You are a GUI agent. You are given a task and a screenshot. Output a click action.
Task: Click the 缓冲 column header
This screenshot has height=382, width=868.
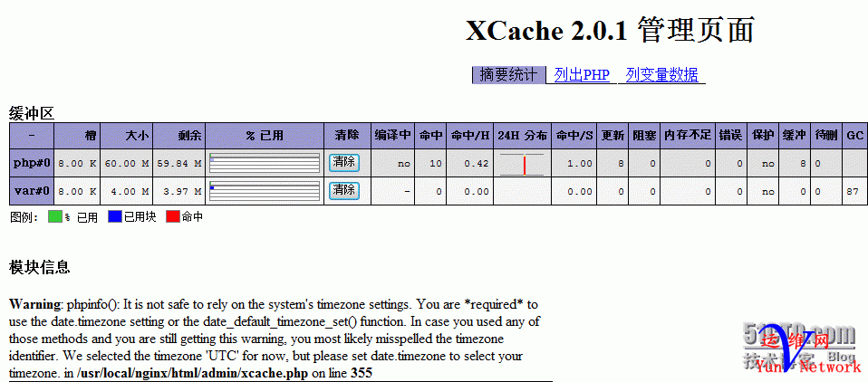tap(795, 136)
